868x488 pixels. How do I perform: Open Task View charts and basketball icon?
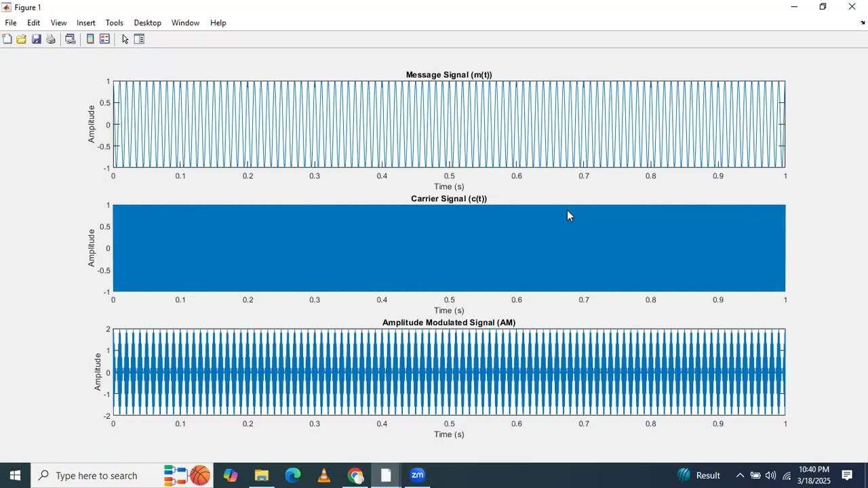point(188,476)
